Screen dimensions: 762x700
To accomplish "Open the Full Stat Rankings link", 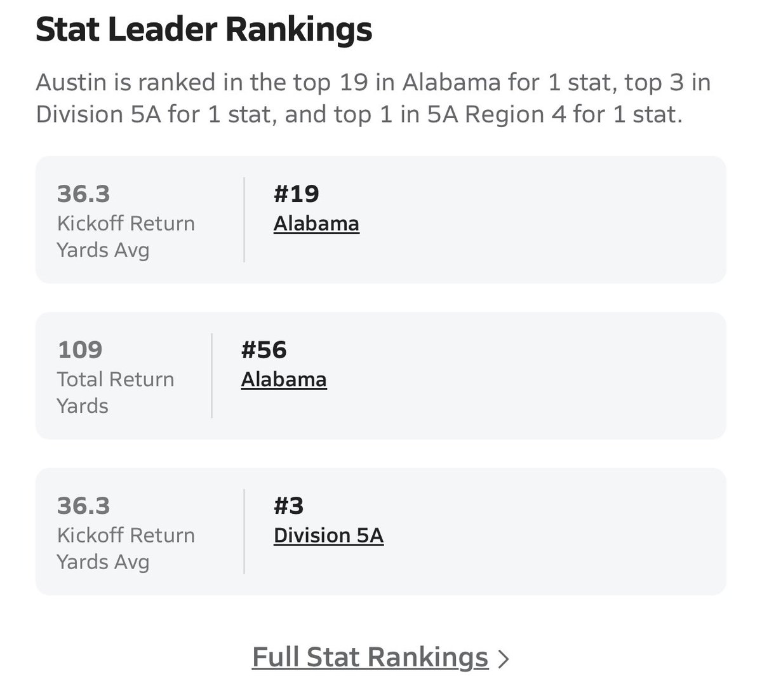I will click(370, 657).
